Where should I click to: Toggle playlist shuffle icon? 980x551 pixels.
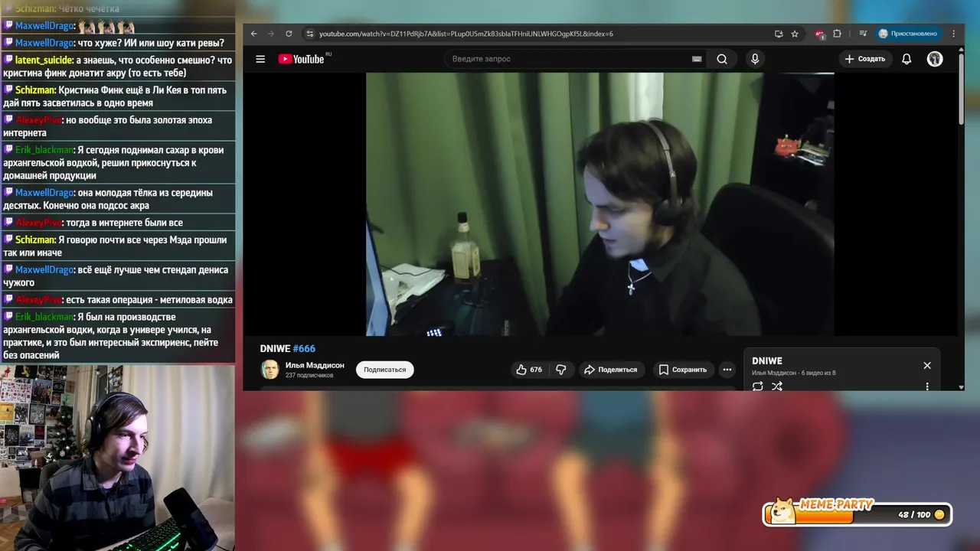tap(777, 386)
